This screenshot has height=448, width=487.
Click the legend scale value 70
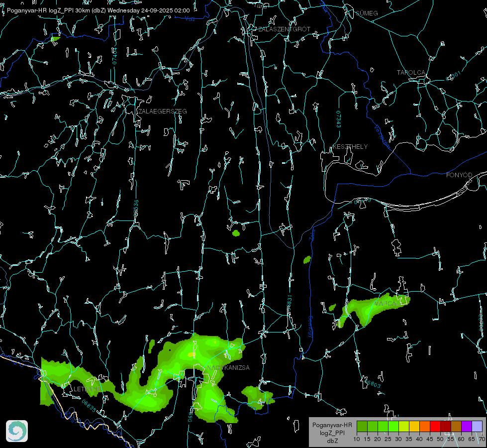tap(482, 440)
